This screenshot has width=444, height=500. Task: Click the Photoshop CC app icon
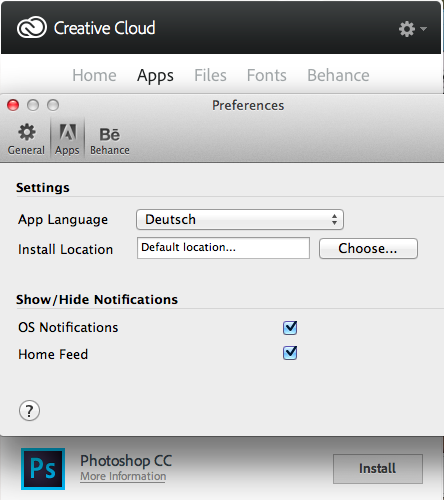pyautogui.click(x=43, y=469)
